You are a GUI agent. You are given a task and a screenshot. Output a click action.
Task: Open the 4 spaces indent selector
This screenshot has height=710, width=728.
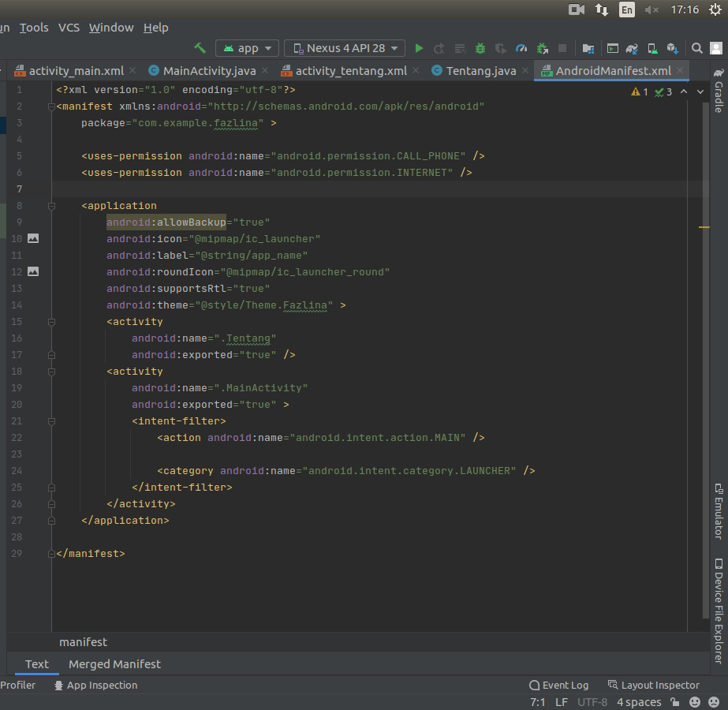coord(638,702)
